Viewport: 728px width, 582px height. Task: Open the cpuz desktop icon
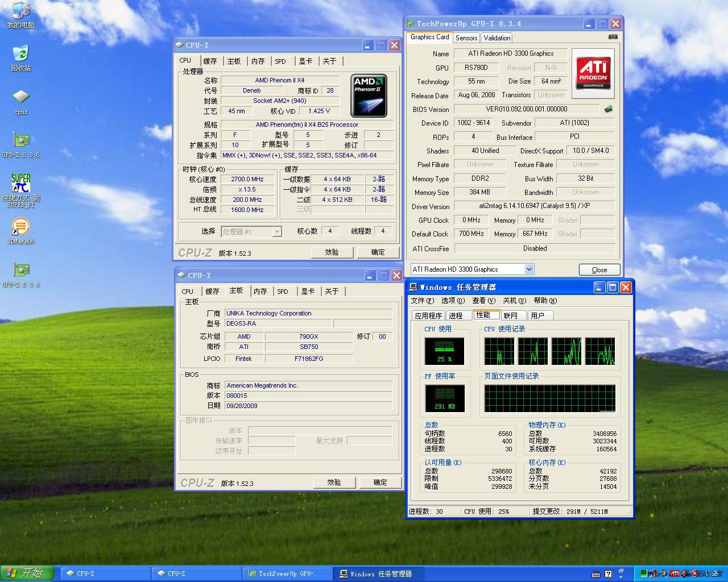20,97
